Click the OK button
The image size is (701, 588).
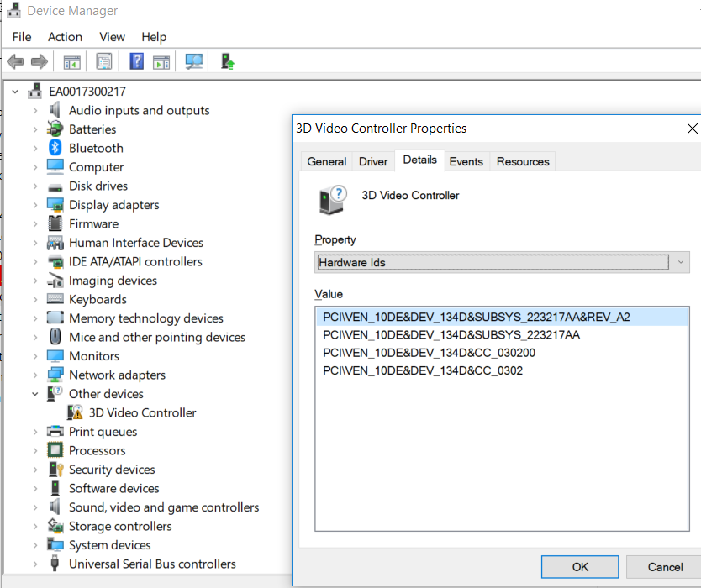pyautogui.click(x=580, y=567)
